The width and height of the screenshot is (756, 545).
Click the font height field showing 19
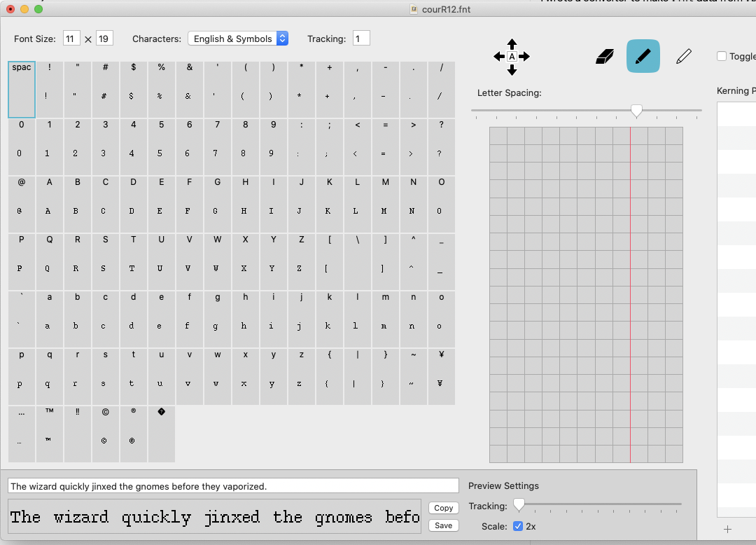coord(104,39)
